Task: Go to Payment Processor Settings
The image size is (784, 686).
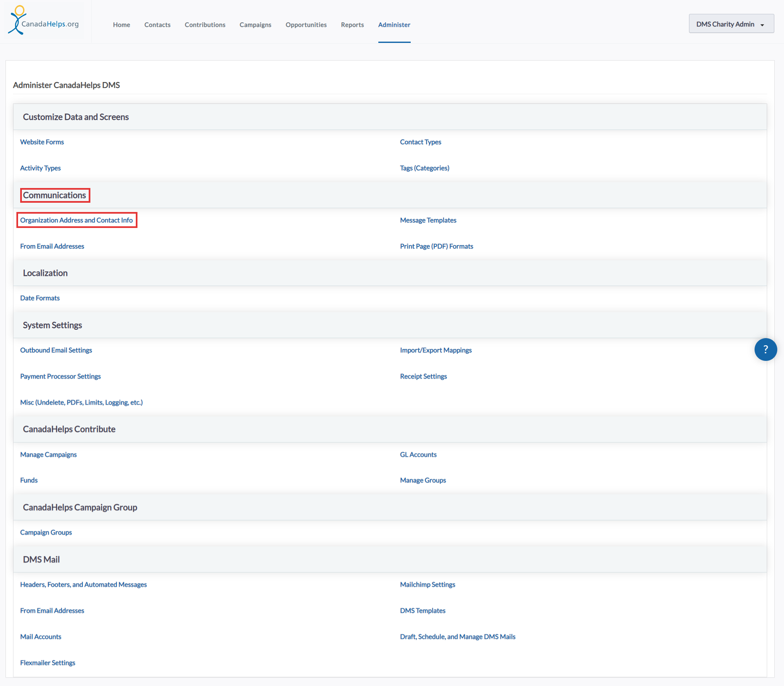Action: pyautogui.click(x=61, y=376)
